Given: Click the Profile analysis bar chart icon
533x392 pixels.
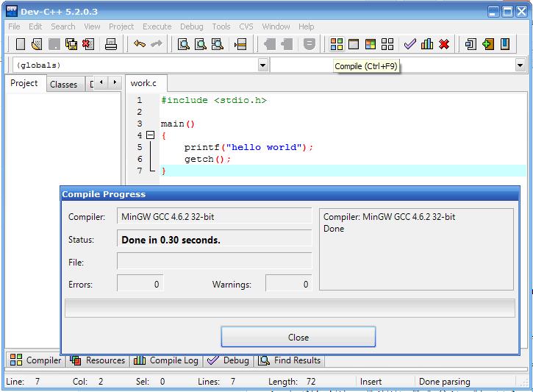Looking at the screenshot, I should tap(427, 44).
